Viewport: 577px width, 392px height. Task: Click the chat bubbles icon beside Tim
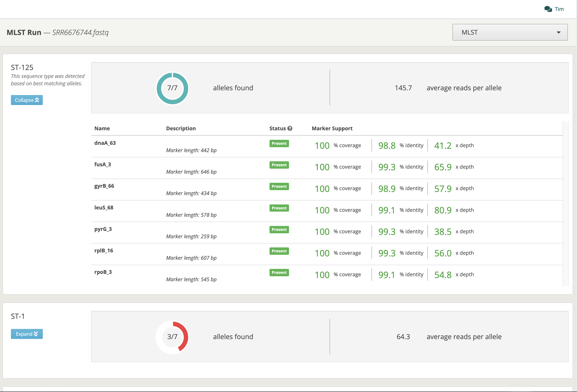pos(548,9)
